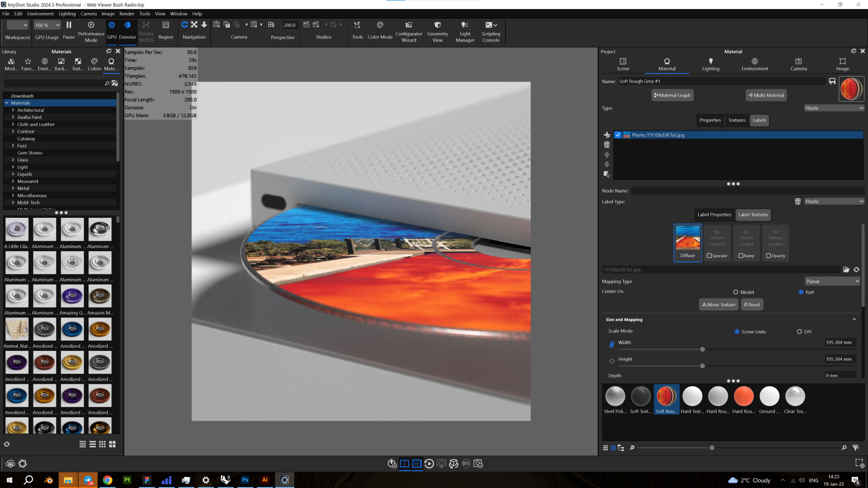The width and height of the screenshot is (868, 488).
Task: Switch to the Environment tab
Action: [x=754, y=64]
